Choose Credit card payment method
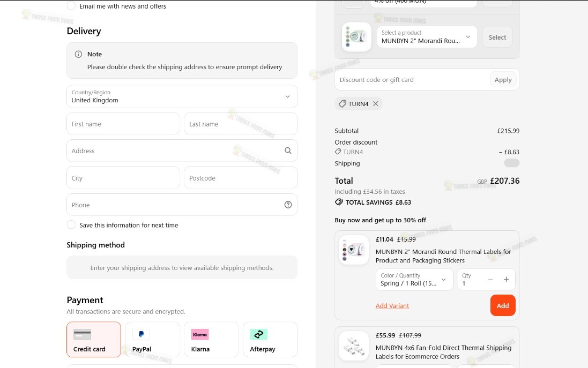The image size is (588, 368). (x=94, y=340)
